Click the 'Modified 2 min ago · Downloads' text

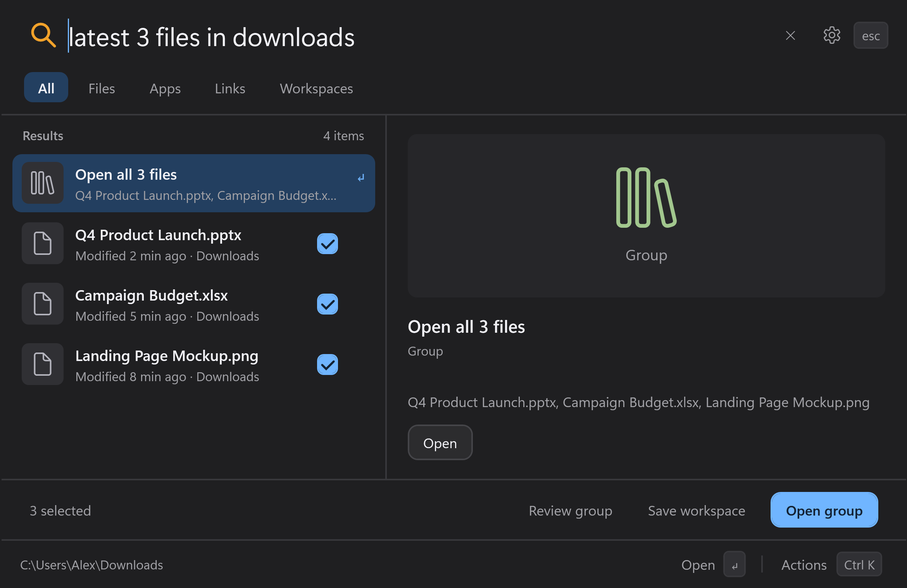pos(167,256)
